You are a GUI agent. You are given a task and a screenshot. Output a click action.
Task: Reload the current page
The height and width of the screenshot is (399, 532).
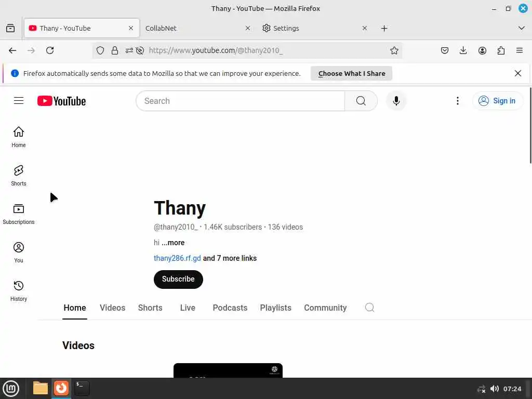(50, 50)
